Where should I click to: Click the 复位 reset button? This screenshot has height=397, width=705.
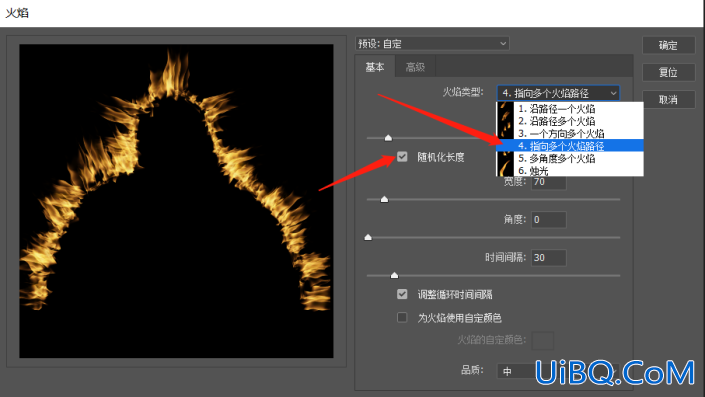668,72
